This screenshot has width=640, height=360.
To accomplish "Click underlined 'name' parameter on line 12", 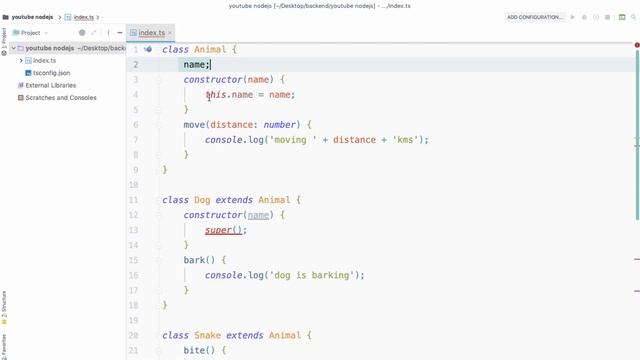I will (x=258, y=215).
